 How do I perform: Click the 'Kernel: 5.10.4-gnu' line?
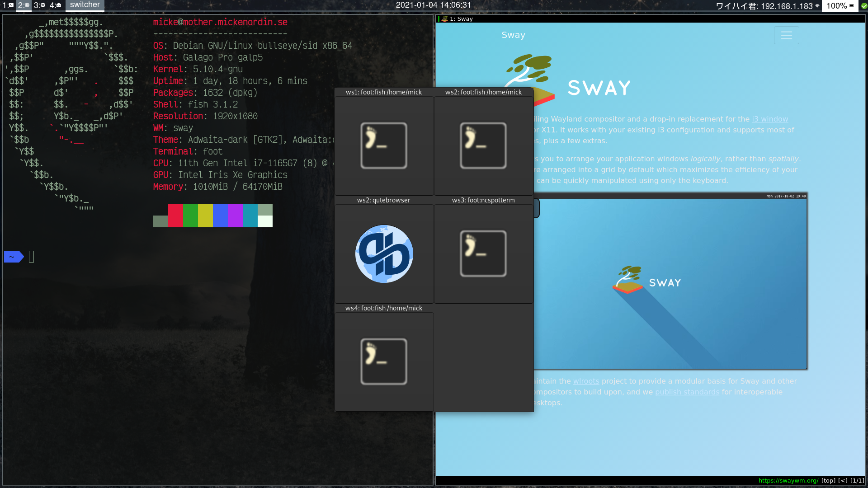click(x=198, y=69)
